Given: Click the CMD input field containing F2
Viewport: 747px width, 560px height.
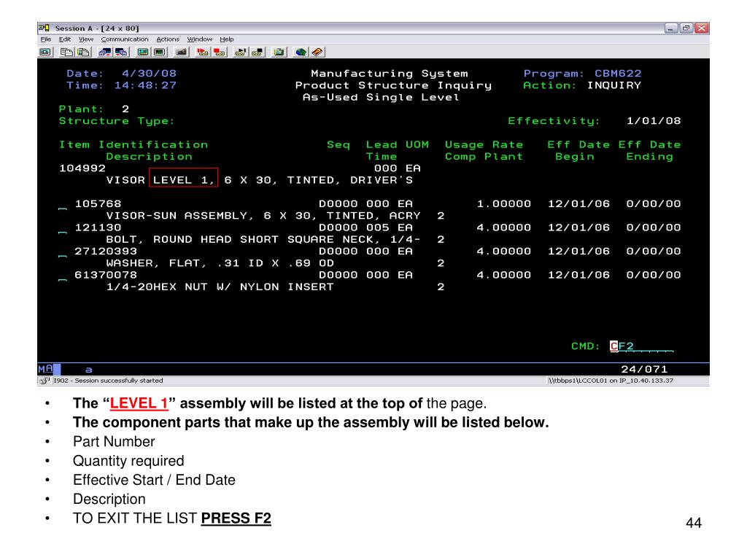Looking at the screenshot, I should click(641, 346).
